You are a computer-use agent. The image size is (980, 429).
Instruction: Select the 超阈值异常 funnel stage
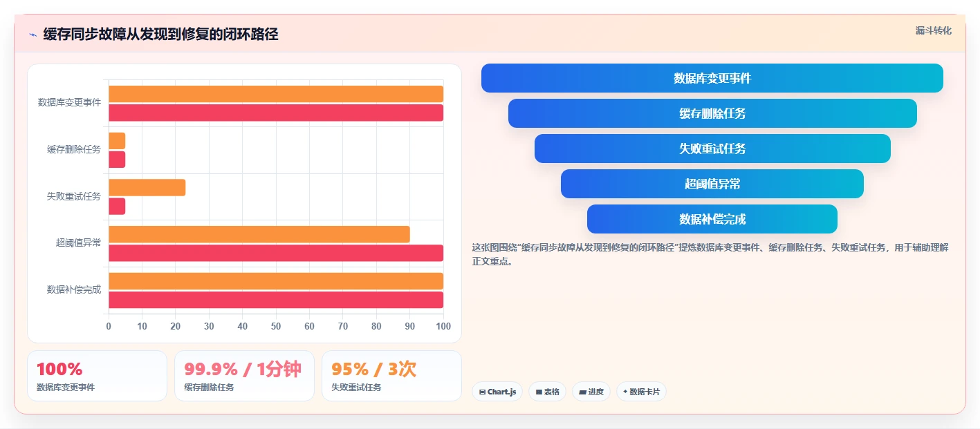pyautogui.click(x=712, y=184)
